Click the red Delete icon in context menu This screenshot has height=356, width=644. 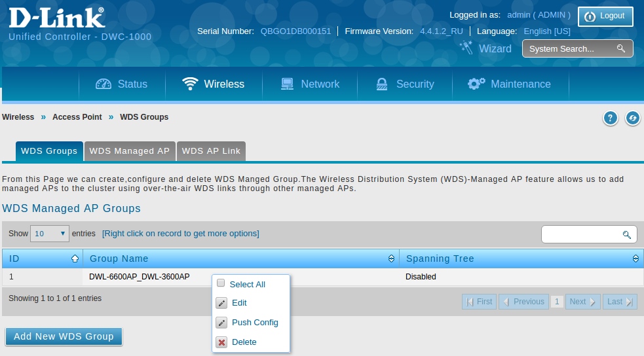tap(221, 342)
